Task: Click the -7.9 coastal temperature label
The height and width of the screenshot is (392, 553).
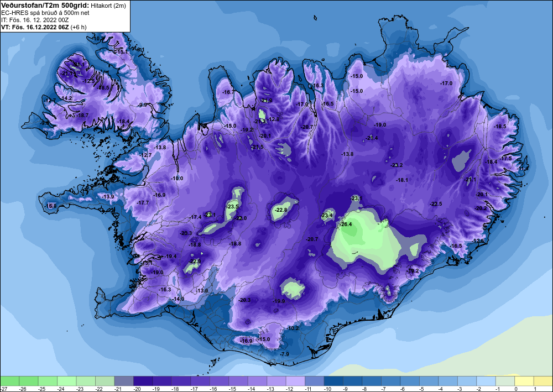Action: 284,354
